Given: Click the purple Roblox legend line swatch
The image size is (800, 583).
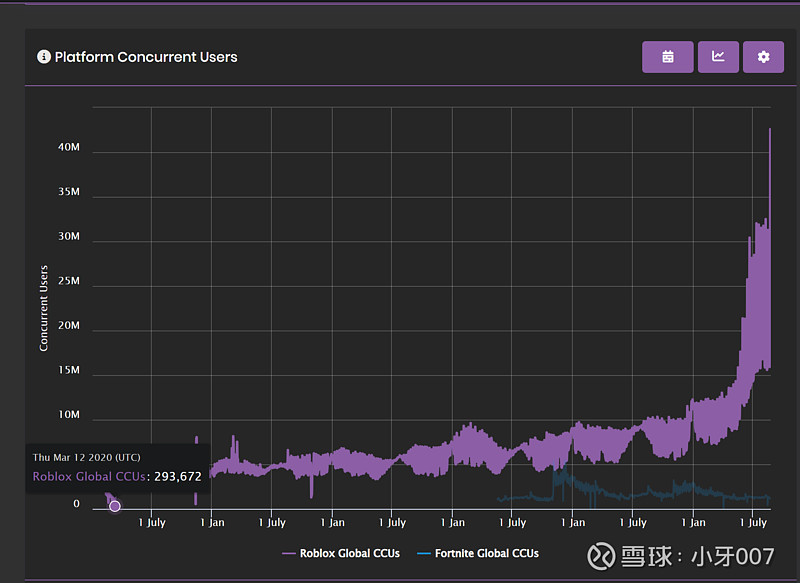Looking at the screenshot, I should click(x=289, y=553).
